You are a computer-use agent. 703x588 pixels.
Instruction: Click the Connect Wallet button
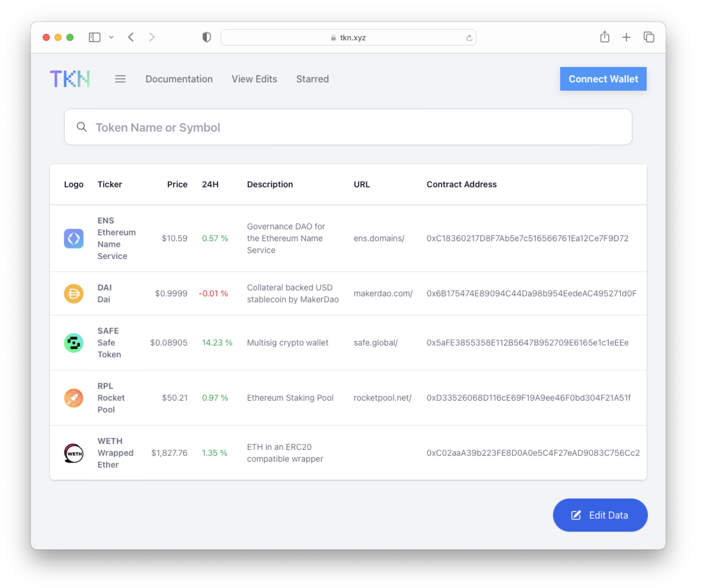[603, 79]
